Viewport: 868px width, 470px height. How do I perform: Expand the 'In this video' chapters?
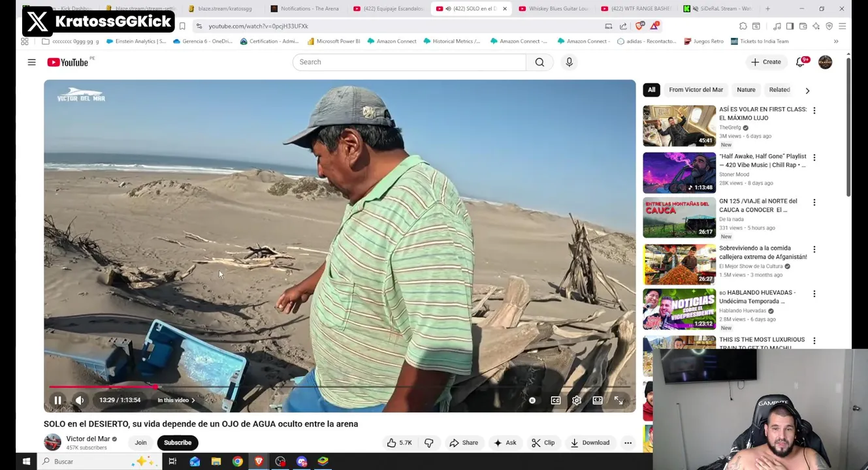click(x=176, y=400)
